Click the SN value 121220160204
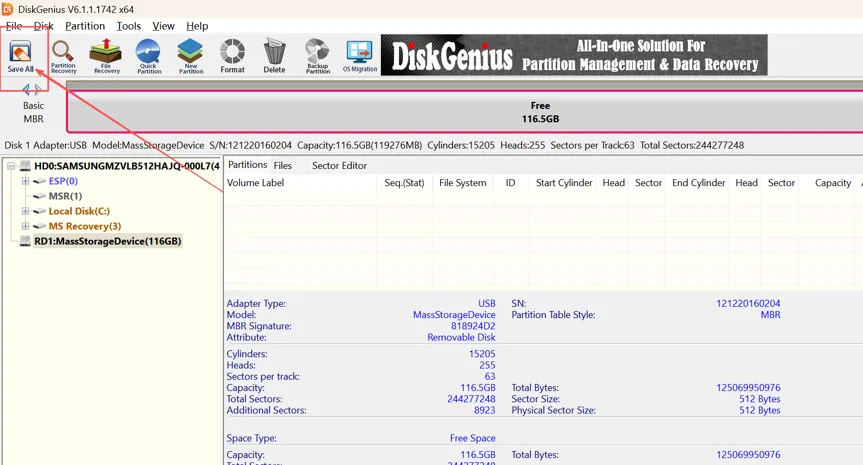This screenshot has height=465, width=863. (x=748, y=303)
